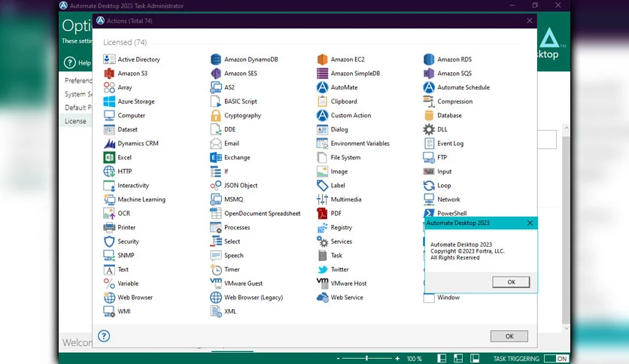The height and width of the screenshot is (364, 629).
Task: Click the Web Browser (Legacy) label
Action: [254, 298]
